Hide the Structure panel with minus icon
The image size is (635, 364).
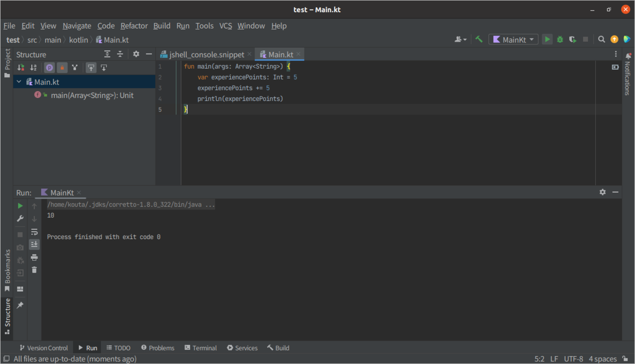coord(149,54)
